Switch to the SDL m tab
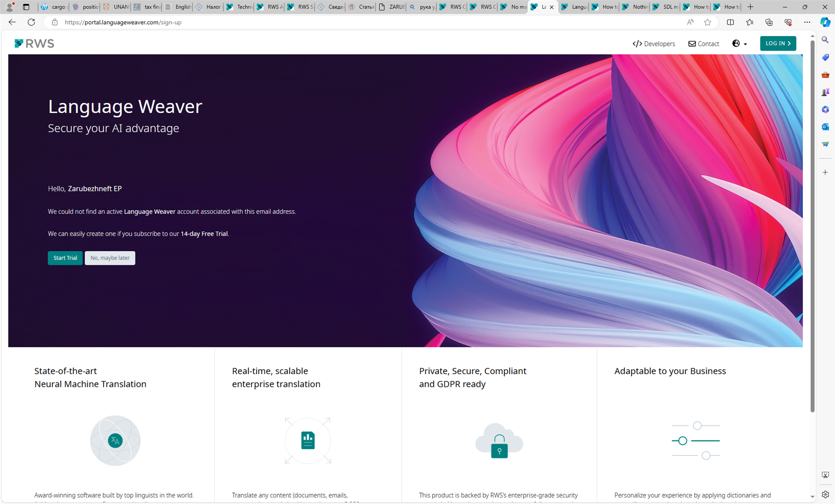Image resolution: width=835 pixels, height=504 pixels. click(x=665, y=7)
